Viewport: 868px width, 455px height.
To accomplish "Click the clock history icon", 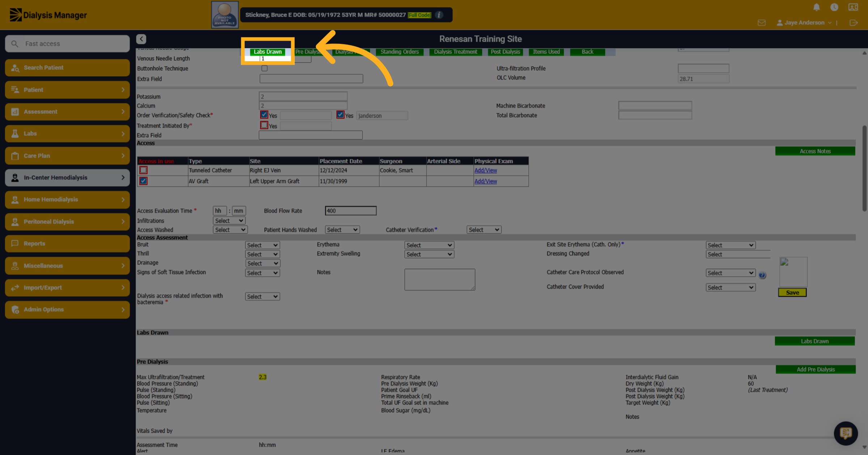I will pos(834,7).
